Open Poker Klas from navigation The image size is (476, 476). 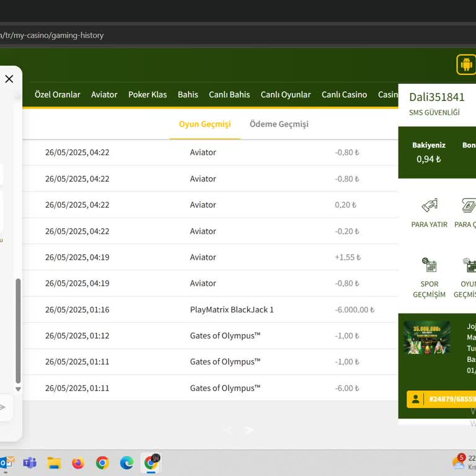[x=148, y=95]
